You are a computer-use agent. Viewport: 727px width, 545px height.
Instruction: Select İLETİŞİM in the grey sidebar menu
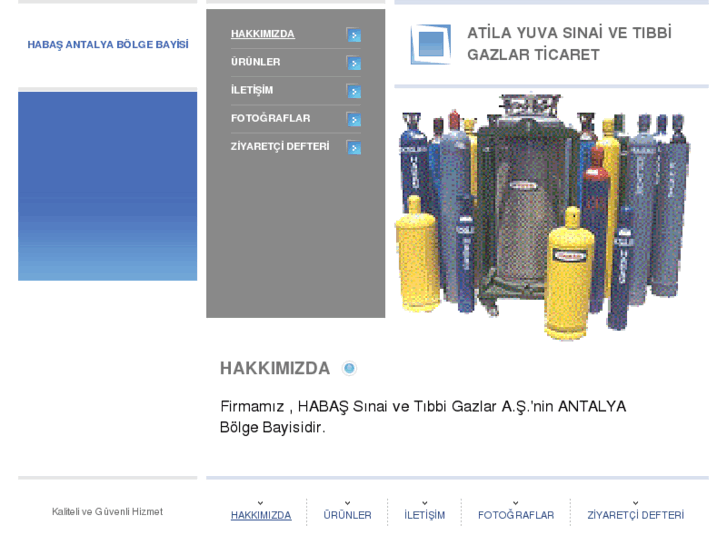pos(252,90)
